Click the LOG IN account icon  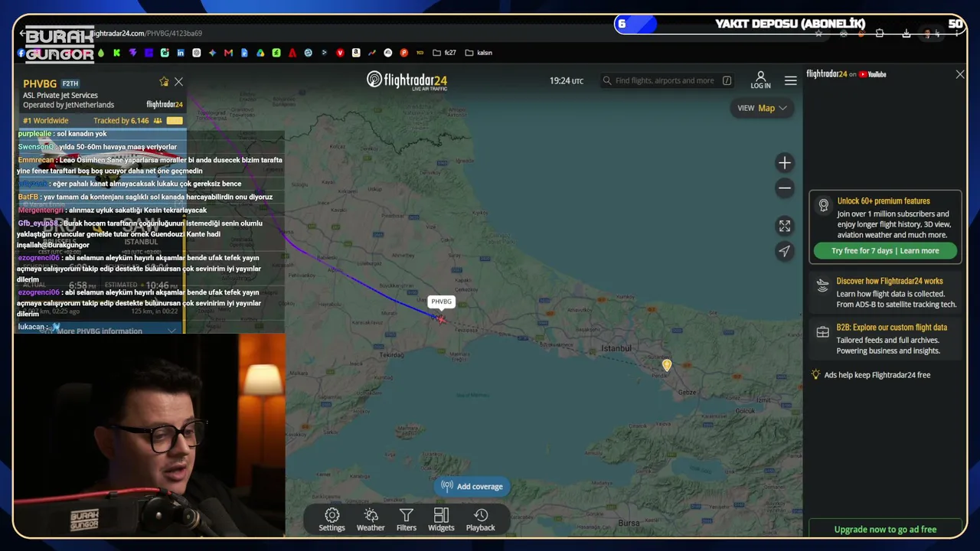coord(760,80)
